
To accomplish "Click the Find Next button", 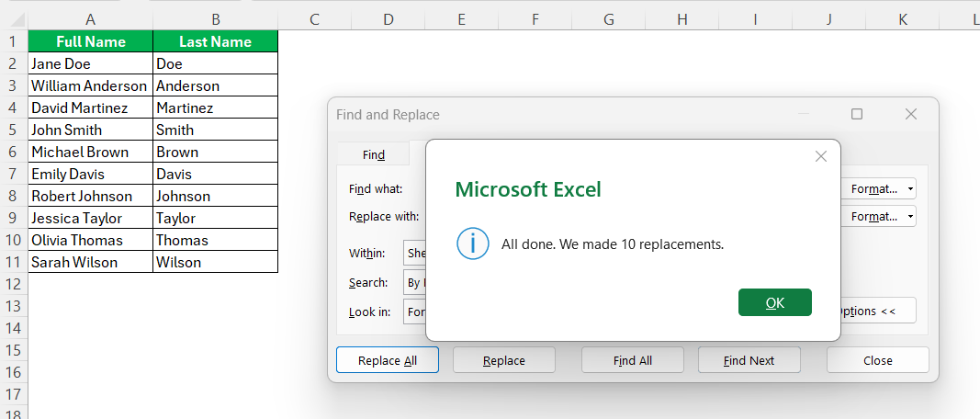I will [749, 360].
